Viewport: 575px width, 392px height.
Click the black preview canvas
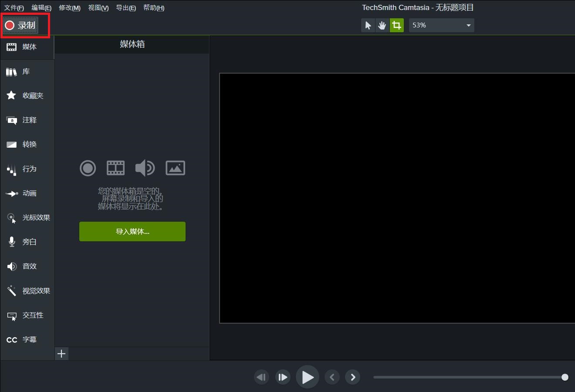397,198
